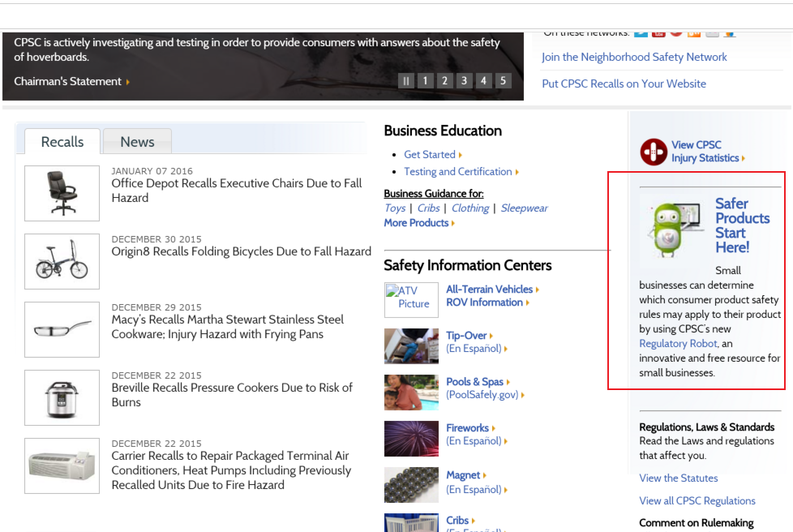
Task: Open View CPSC Injury Statistics link
Action: point(708,152)
